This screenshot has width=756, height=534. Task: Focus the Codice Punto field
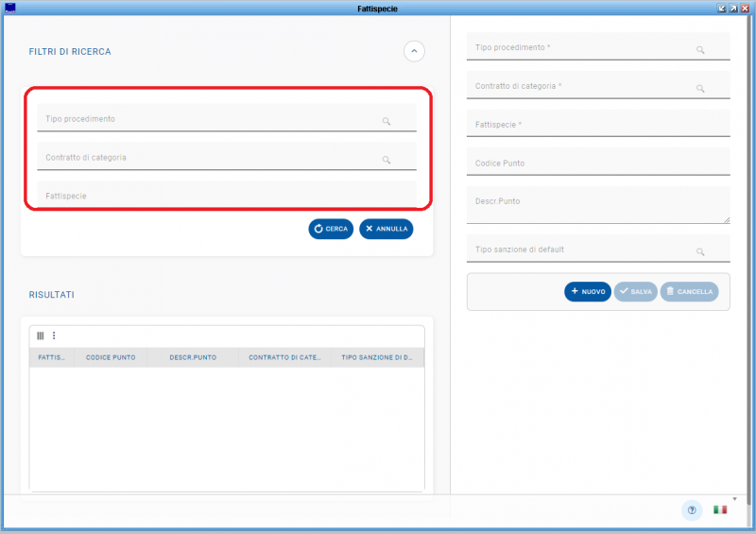(598, 162)
